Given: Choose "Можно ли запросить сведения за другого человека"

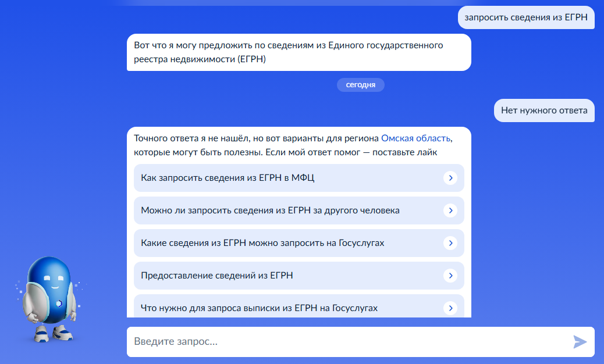Looking at the screenshot, I should [x=270, y=210].
